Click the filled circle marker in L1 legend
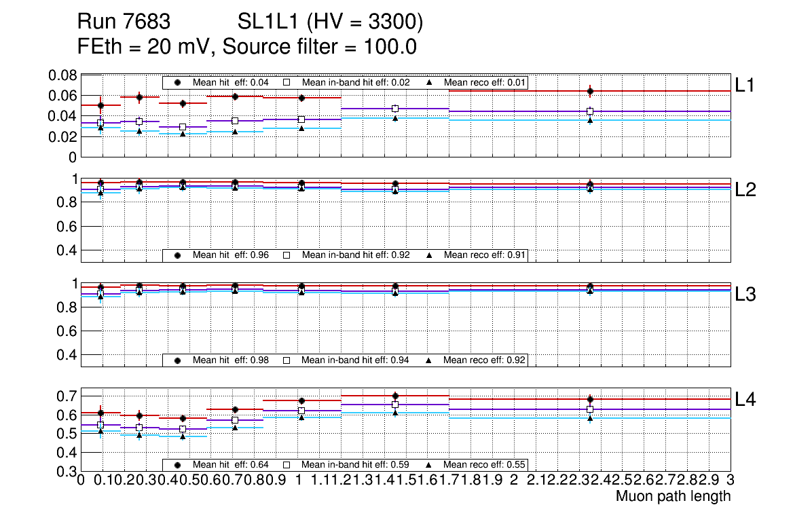This screenshot has width=812, height=524. (x=178, y=82)
